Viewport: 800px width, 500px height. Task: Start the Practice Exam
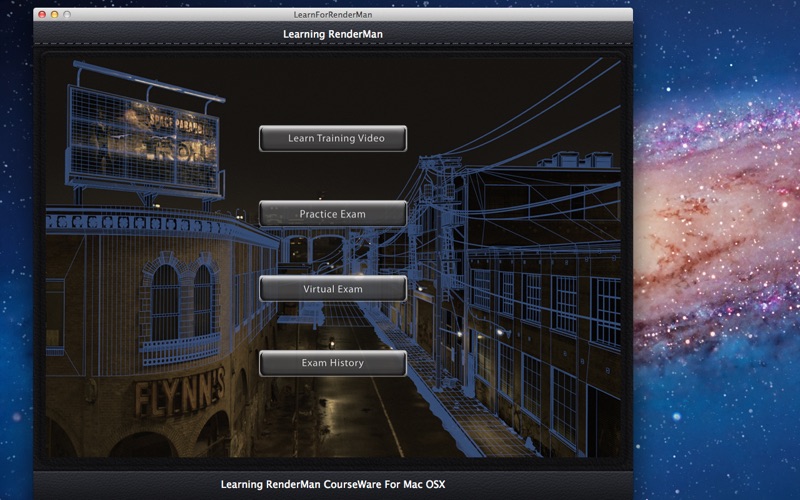[333, 214]
